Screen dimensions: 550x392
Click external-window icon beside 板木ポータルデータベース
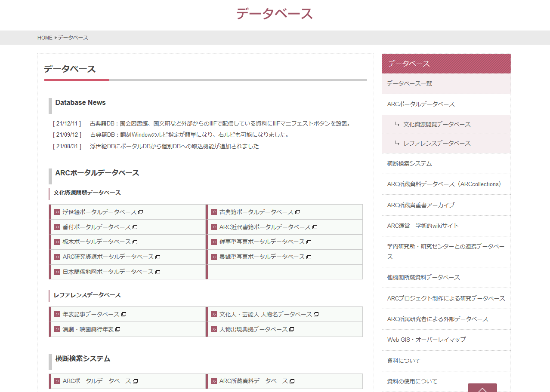pyautogui.click(x=135, y=242)
